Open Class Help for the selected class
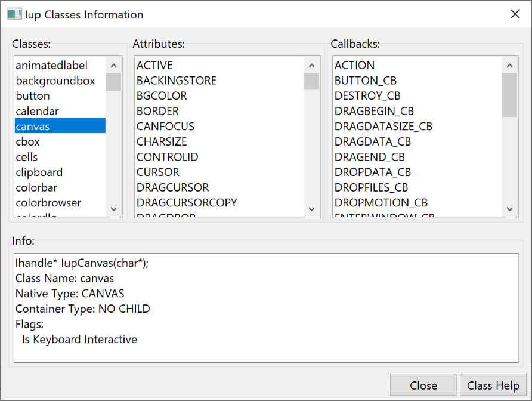Screen dimensions: 532x401 (x=493, y=385)
